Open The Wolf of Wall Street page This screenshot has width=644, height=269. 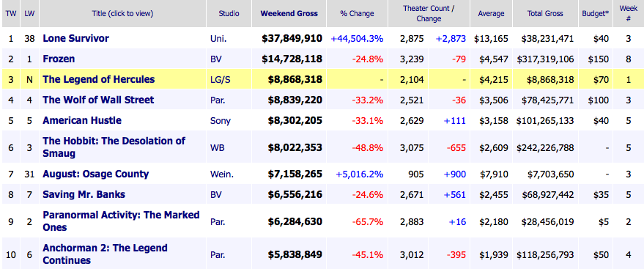tap(98, 100)
